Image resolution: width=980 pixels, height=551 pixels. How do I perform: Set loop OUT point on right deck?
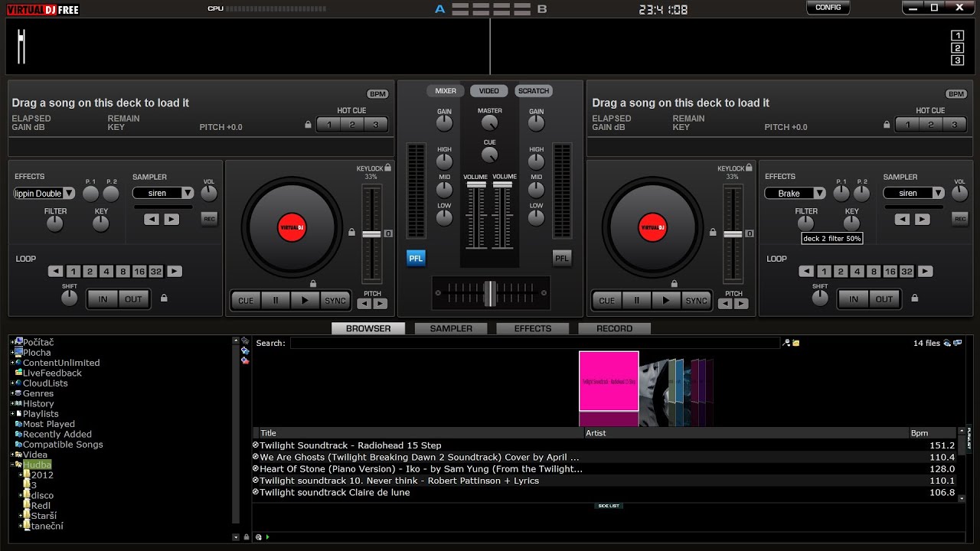pyautogui.click(x=885, y=299)
